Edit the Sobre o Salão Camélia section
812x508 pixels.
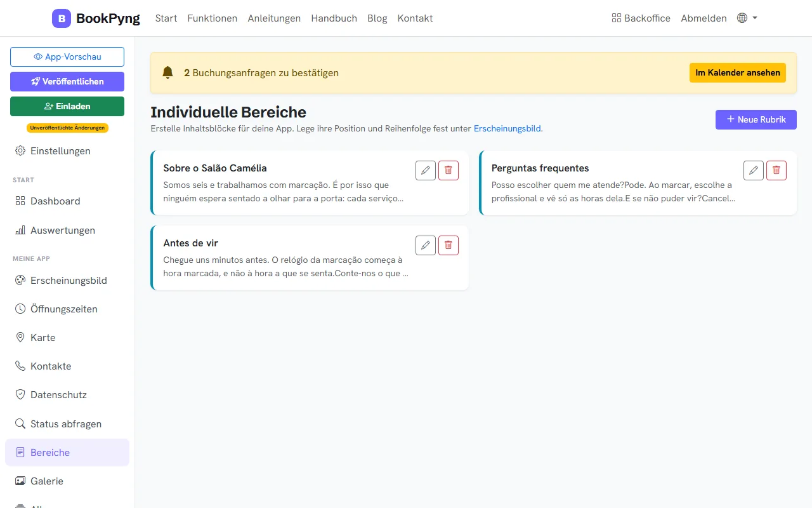(426, 170)
